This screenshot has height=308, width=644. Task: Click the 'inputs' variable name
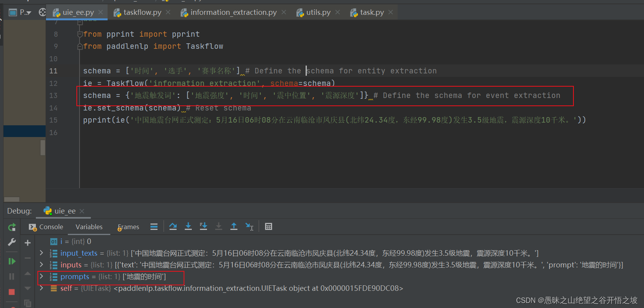pos(71,265)
